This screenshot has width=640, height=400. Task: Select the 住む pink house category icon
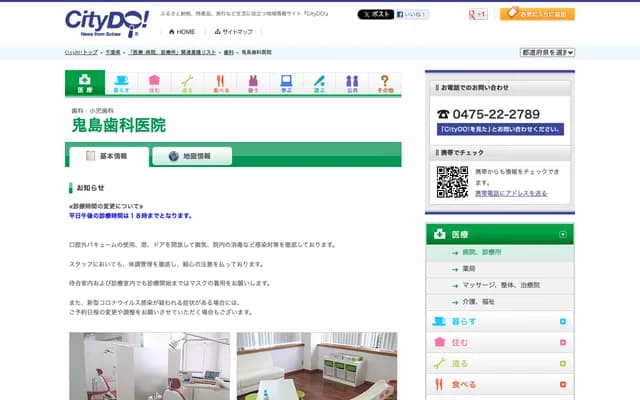154,84
